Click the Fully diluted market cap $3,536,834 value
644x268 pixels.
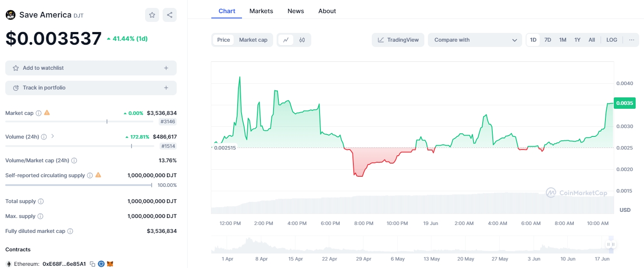coord(162,231)
